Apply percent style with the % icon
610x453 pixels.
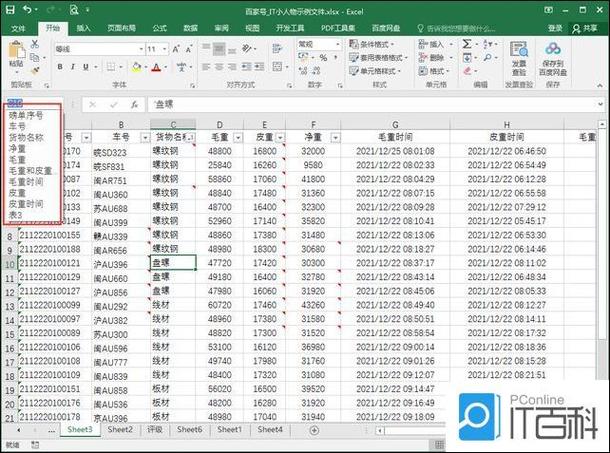point(323,58)
